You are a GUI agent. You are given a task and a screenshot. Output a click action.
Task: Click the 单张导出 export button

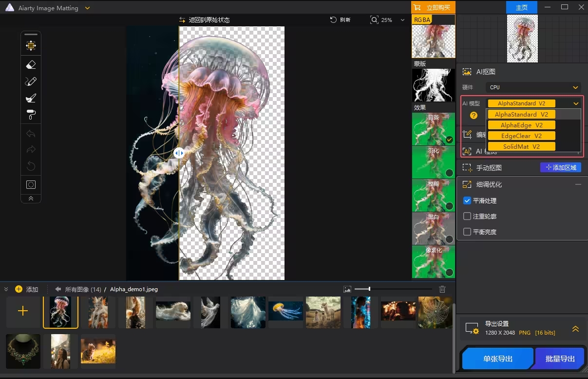click(x=497, y=359)
